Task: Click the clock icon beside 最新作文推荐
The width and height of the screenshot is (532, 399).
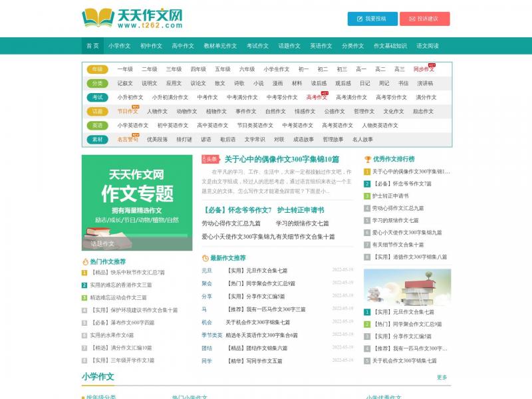Action: (x=205, y=258)
